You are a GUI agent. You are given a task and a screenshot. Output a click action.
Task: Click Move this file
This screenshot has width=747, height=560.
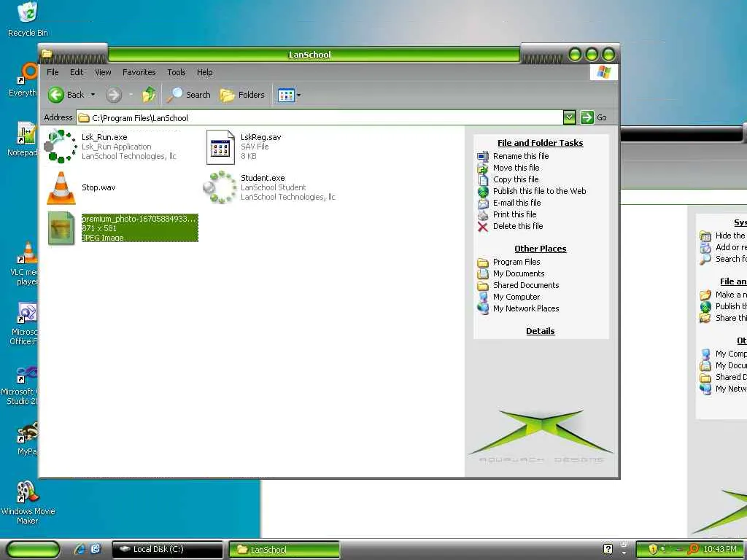coord(516,168)
